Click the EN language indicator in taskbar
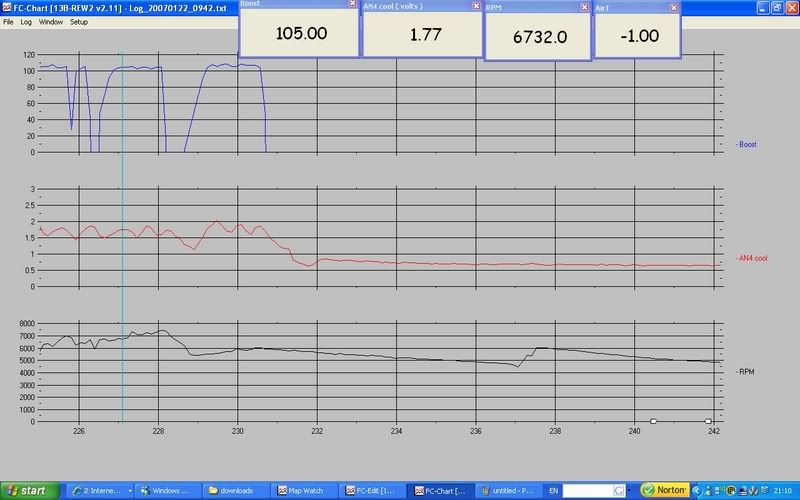 (x=557, y=490)
